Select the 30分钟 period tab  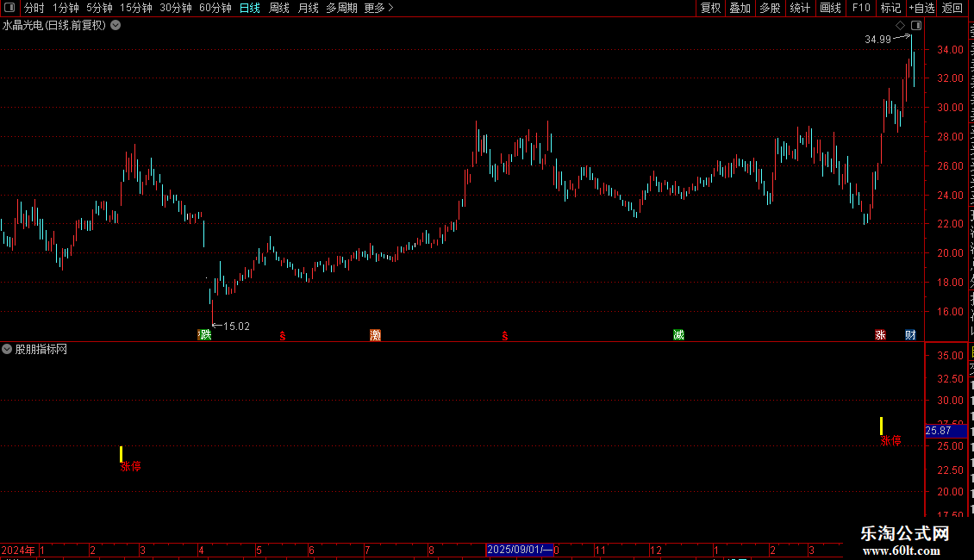(x=176, y=8)
